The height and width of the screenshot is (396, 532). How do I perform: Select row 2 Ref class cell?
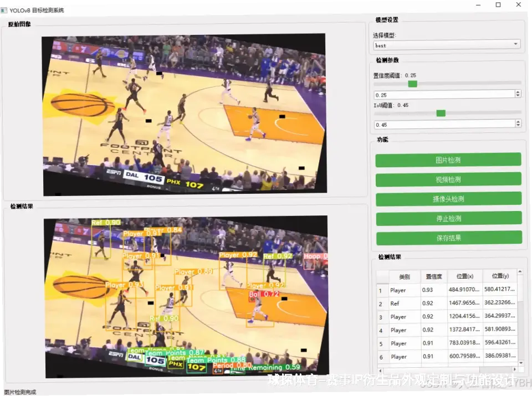(405, 304)
